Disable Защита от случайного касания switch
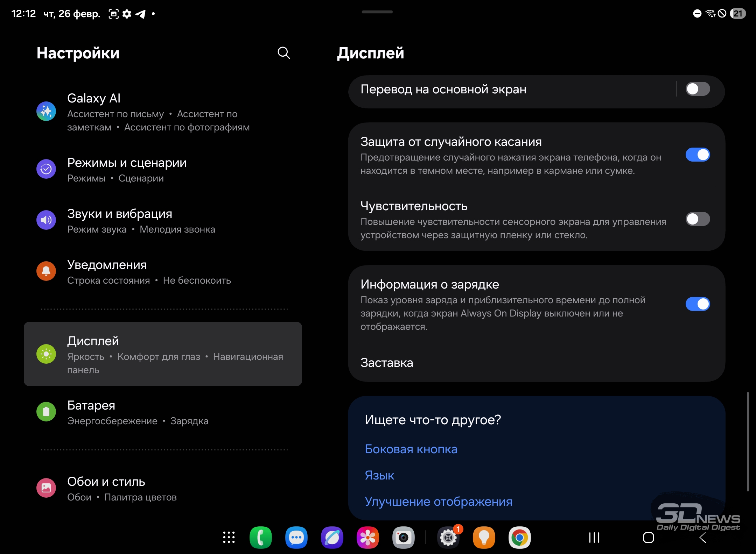Viewport: 756px width, 554px height. 697,155
